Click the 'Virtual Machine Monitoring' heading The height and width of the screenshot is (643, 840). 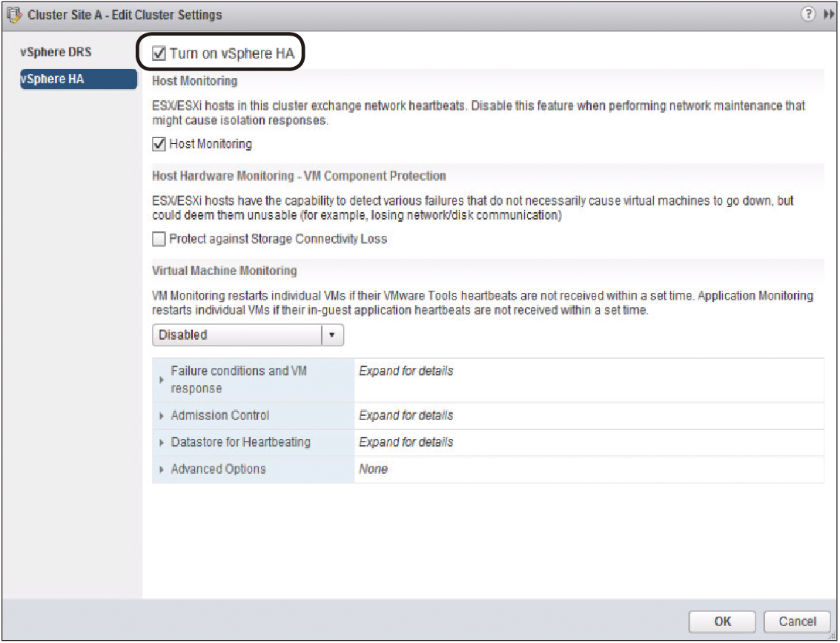(x=225, y=271)
